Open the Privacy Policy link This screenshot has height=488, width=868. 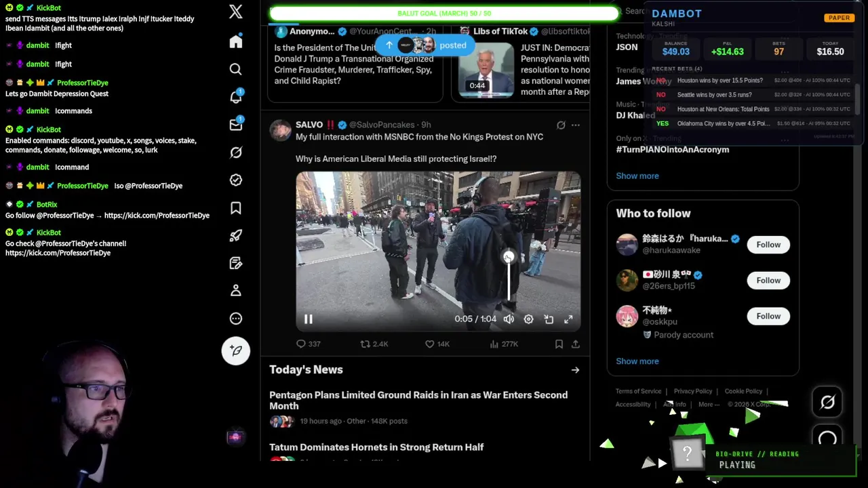(693, 391)
